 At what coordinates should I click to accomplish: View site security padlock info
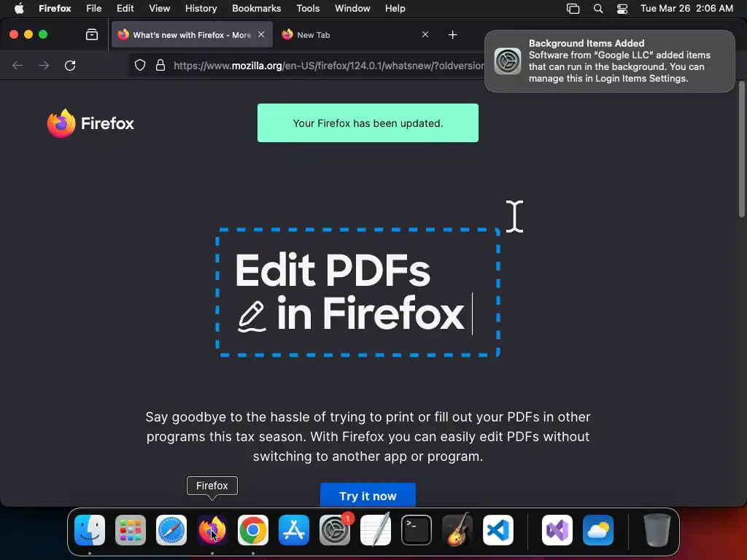(160, 65)
